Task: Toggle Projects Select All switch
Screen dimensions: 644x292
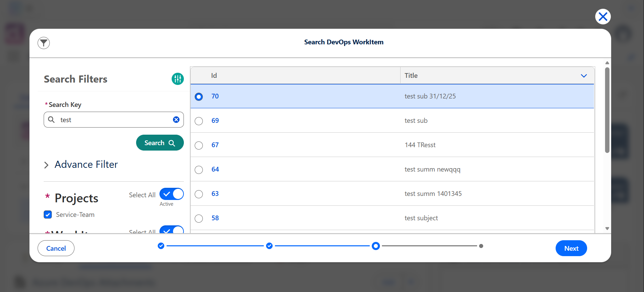Action: point(172,194)
